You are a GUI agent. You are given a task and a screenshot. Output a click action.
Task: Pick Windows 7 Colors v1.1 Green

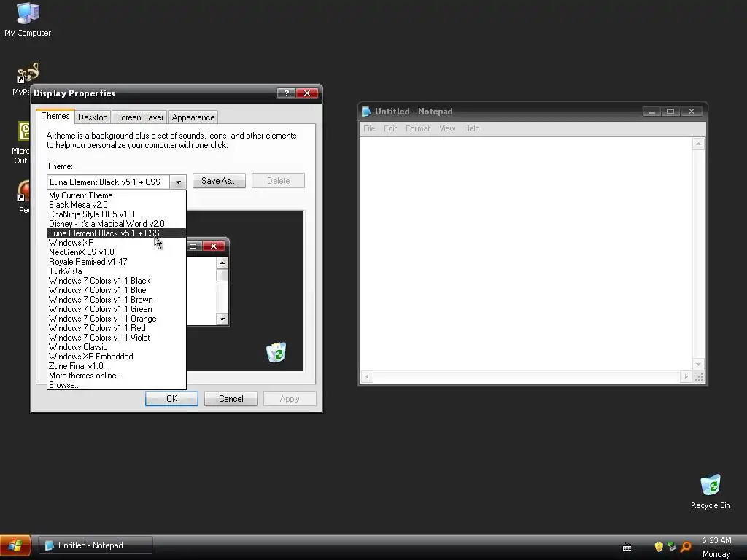coord(116,309)
